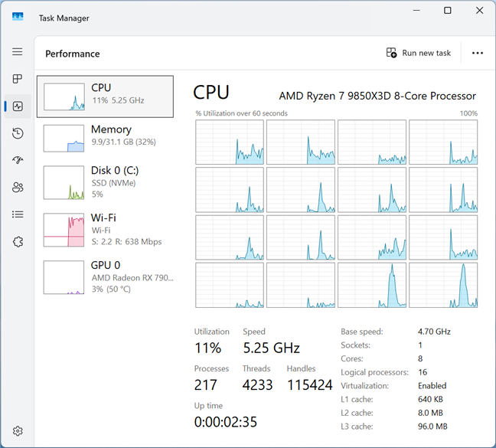The image size is (496, 448).
Task: Click the GPU 0 mini graph thumbnail
Action: (x=64, y=277)
